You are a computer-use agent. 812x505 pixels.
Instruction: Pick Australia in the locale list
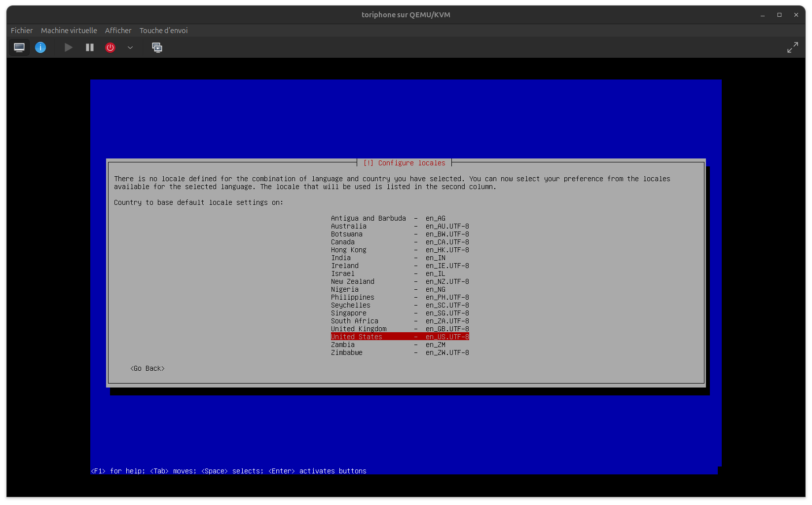click(x=349, y=226)
